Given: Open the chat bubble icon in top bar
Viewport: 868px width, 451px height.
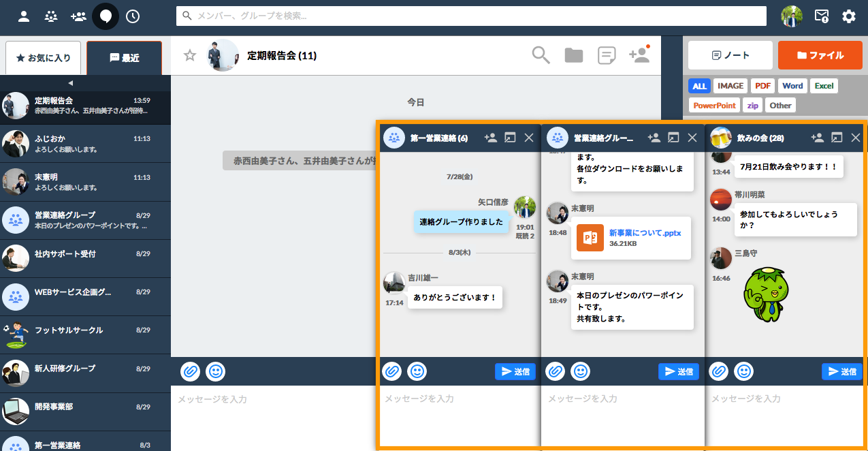Looking at the screenshot, I should pos(106,16).
